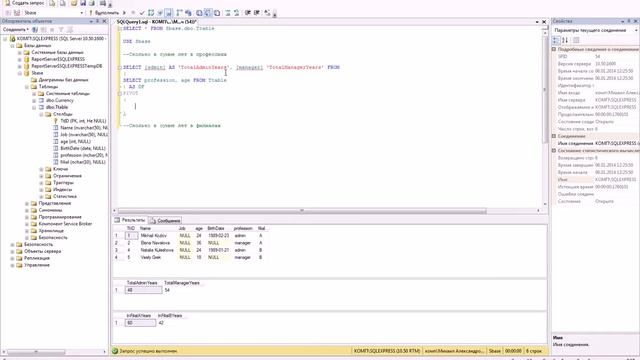
Task: Open the Соединить (Connect) dropdown in Object Explorer
Action: pos(16,30)
